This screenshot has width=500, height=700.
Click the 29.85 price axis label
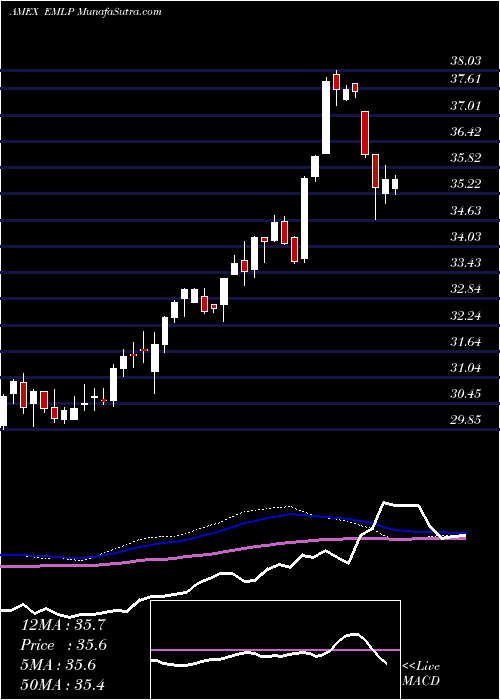pyautogui.click(x=465, y=421)
